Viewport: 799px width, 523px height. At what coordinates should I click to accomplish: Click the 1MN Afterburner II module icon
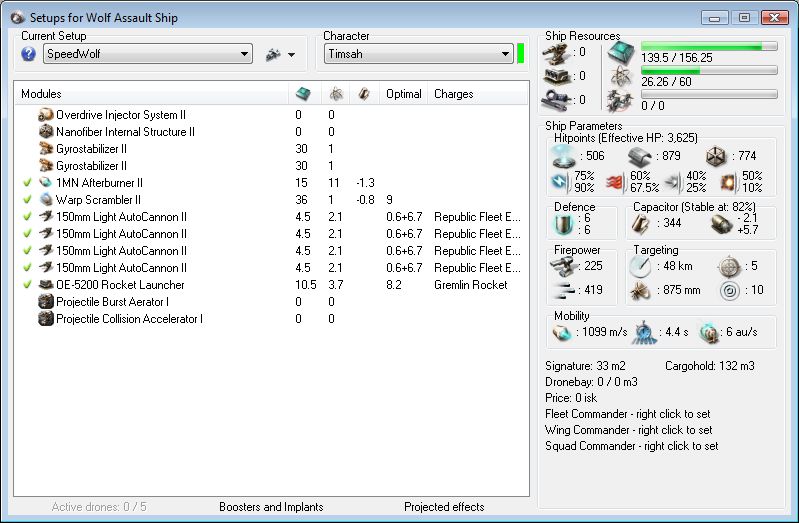pyautogui.click(x=46, y=182)
